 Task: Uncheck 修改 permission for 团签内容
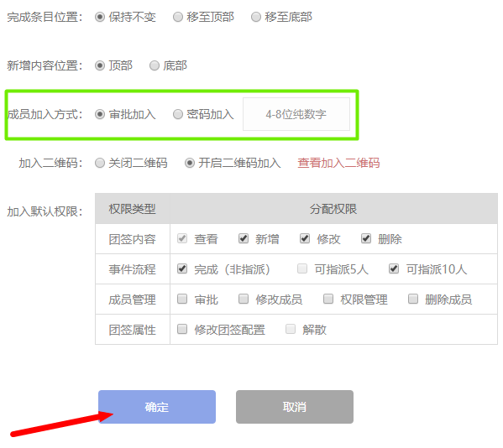(x=305, y=238)
